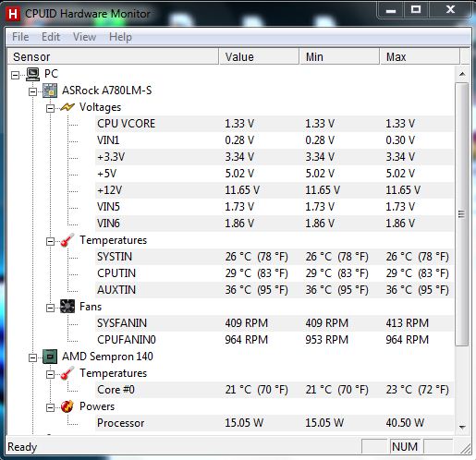Close the Hardware Monitor window
The width and height of the screenshot is (476, 460).
pos(450,10)
